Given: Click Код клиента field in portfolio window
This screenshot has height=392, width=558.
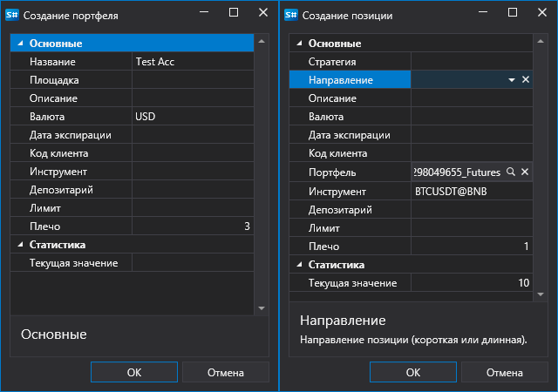Looking at the screenshot, I should coord(193,153).
